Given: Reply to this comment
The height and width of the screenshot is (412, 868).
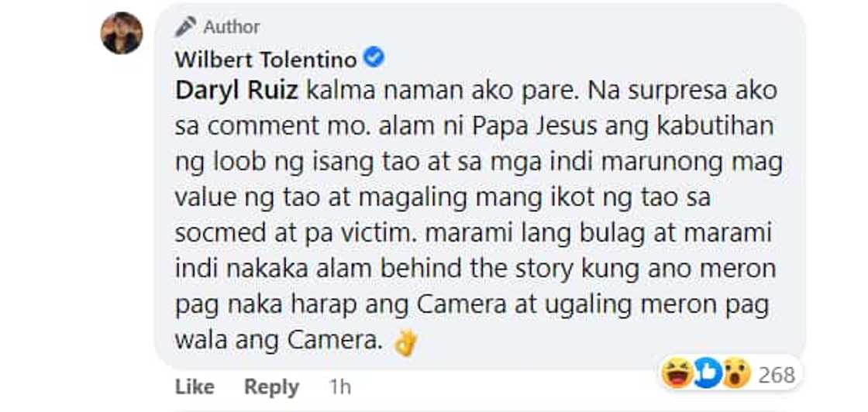Looking at the screenshot, I should 271,386.
